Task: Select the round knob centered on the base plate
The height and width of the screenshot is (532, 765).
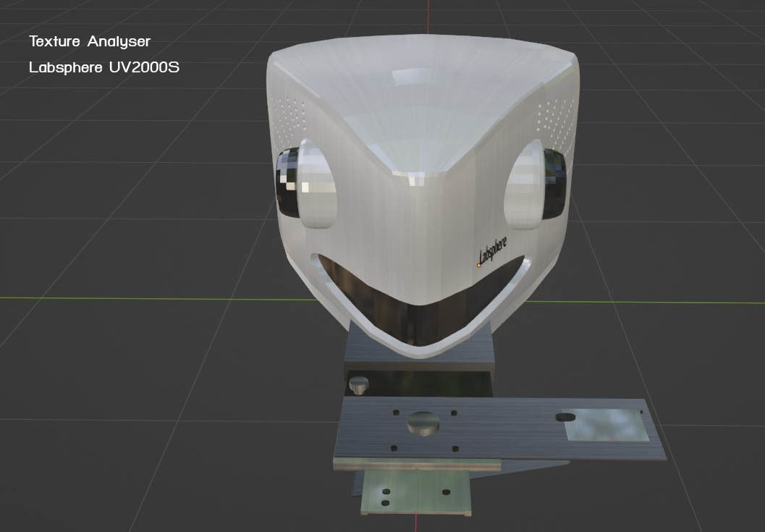Action: [x=423, y=423]
